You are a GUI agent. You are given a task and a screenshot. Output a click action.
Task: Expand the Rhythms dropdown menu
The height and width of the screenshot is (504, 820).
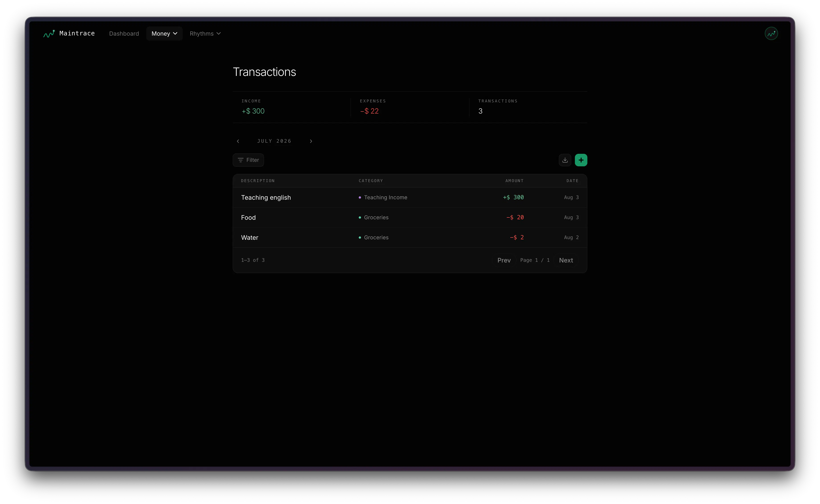205,34
